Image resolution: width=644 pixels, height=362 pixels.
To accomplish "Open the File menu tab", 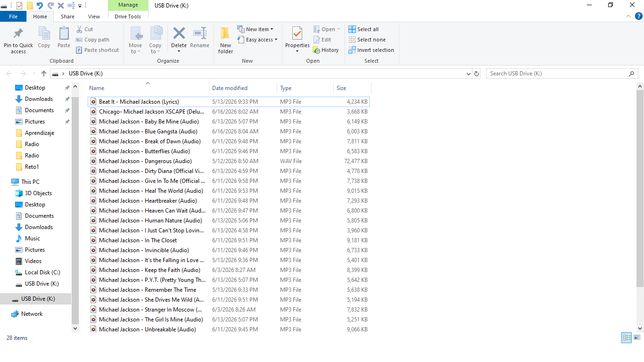I will pos(13,16).
